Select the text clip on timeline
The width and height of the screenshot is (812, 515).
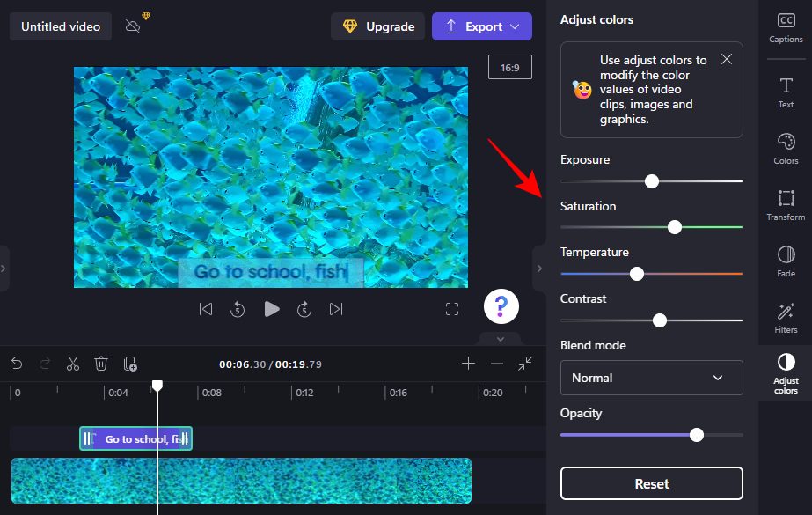click(136, 438)
